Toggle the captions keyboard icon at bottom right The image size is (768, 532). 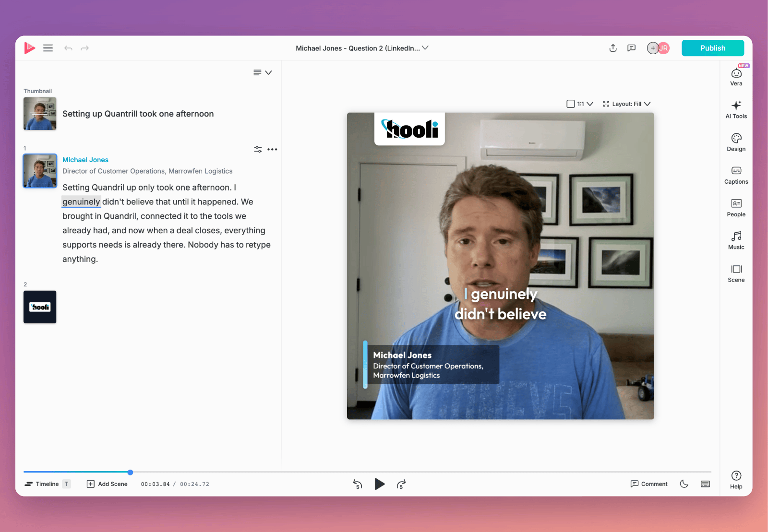[705, 484]
